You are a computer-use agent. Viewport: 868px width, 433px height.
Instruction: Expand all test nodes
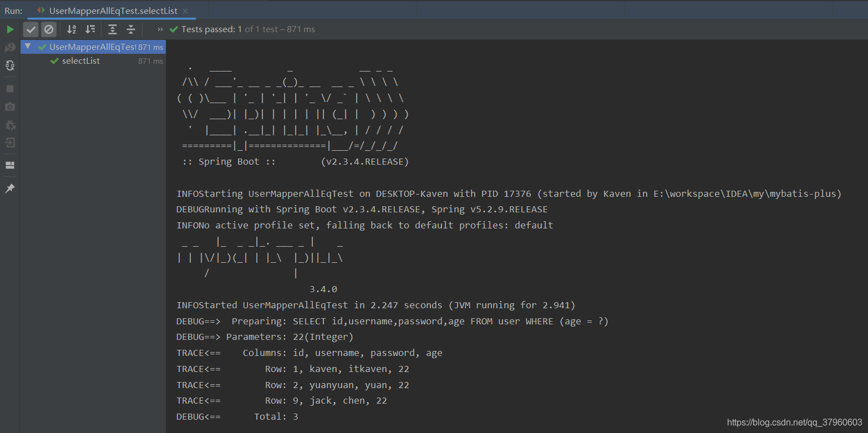pyautogui.click(x=113, y=29)
